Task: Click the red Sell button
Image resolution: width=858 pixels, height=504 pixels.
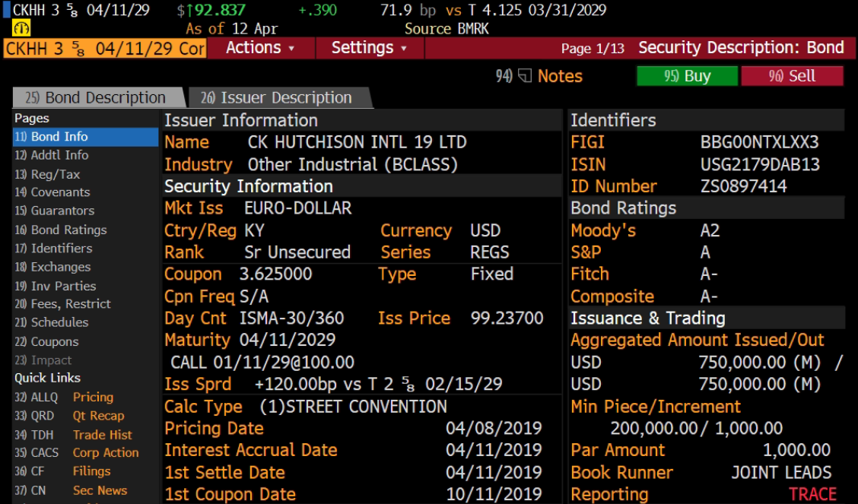Action: point(792,75)
